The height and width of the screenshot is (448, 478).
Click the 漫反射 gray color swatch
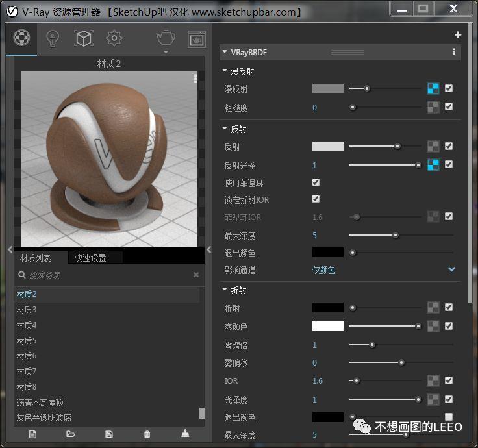(x=328, y=88)
